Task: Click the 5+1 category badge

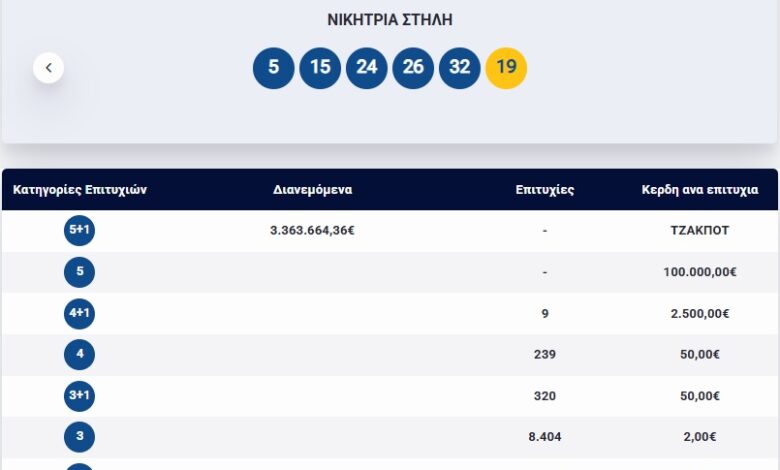Action: (x=79, y=231)
